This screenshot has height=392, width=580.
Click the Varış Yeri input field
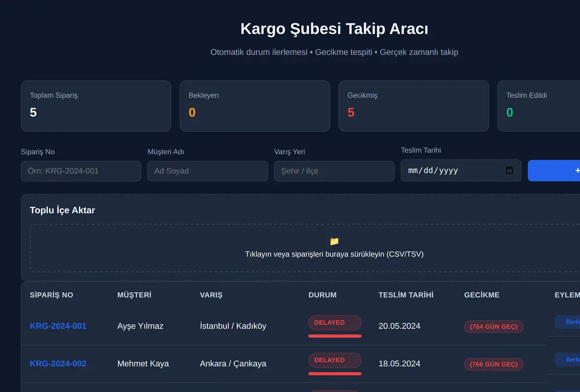334,171
